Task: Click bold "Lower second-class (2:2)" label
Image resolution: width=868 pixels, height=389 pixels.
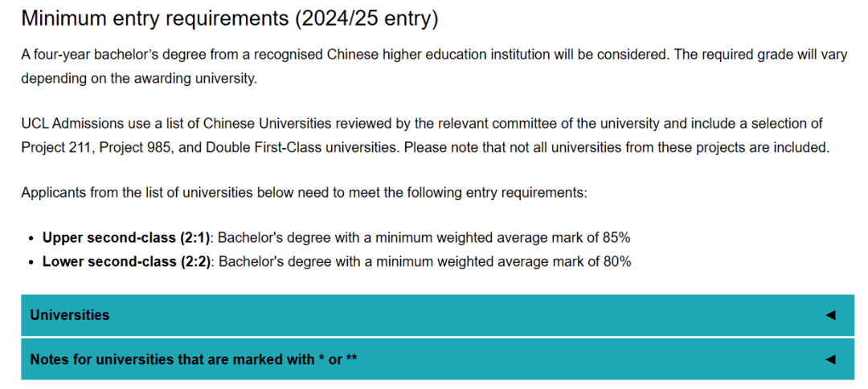Action: [126, 262]
